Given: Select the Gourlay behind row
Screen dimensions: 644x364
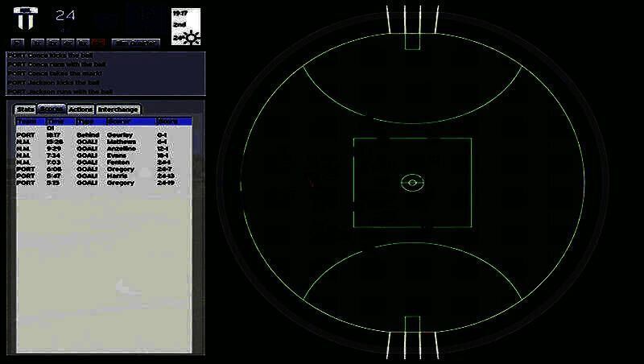Looking at the screenshot, I should click(x=103, y=135).
